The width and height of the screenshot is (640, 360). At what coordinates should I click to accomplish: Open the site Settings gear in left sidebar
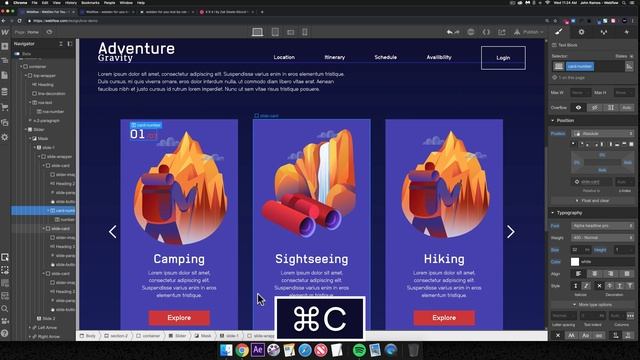point(5,137)
